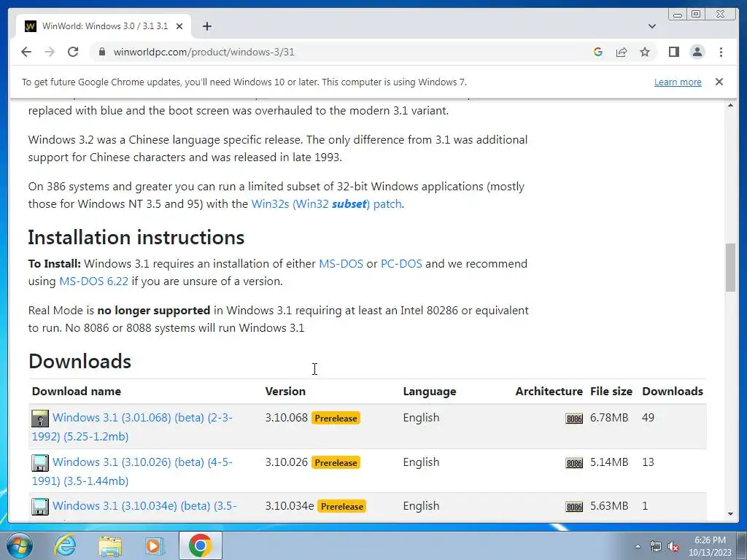Click the page scrollbar thumb
Screen dimensions: 747x560
coord(730,267)
